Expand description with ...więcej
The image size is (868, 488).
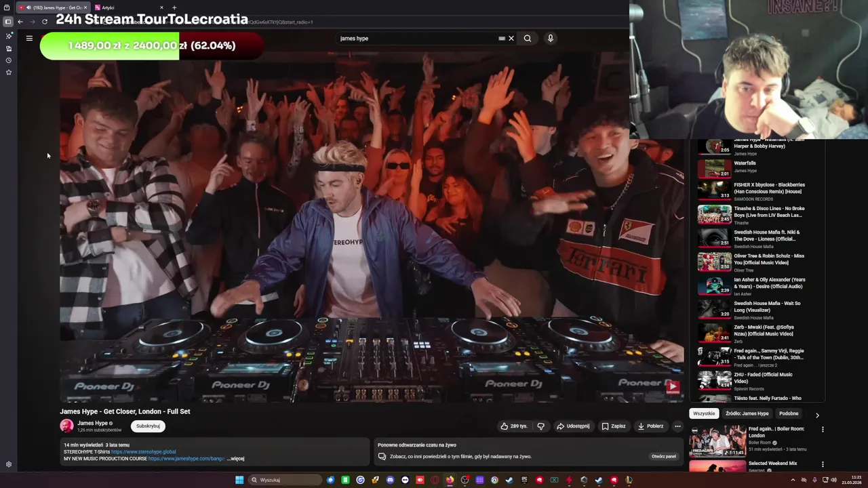[235, 459]
